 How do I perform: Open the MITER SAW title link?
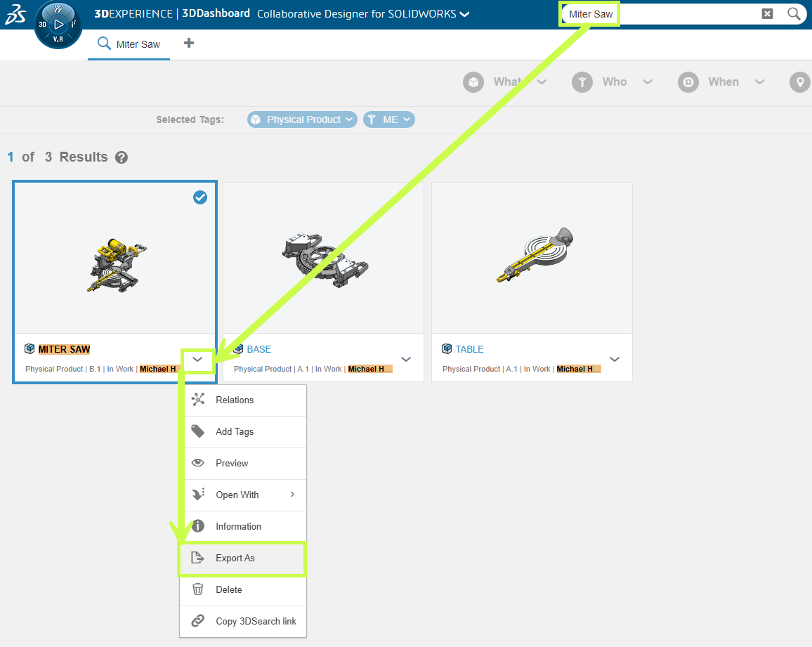pyautogui.click(x=64, y=349)
